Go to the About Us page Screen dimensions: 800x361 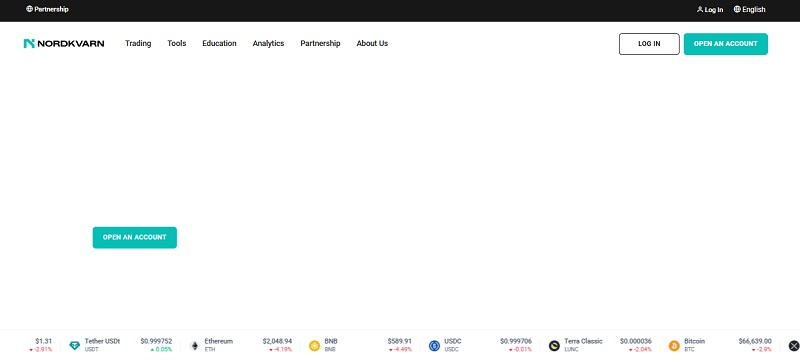(372, 43)
